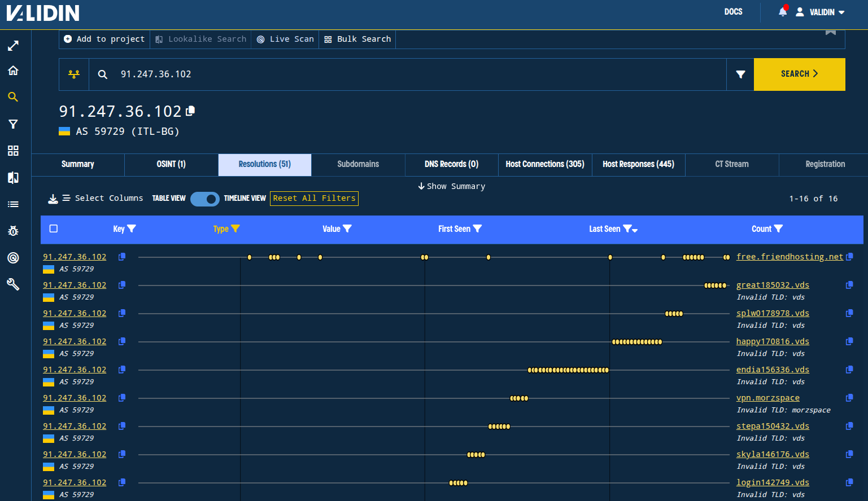868x501 pixels.
Task: Click timeline dots on endia156336.vds row
Action: coord(568,370)
